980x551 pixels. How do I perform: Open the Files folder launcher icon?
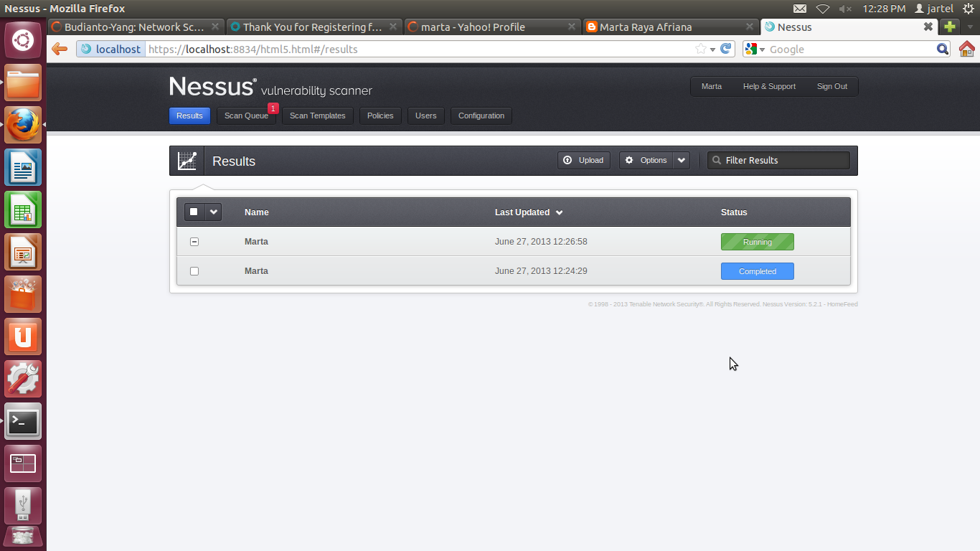click(x=23, y=83)
